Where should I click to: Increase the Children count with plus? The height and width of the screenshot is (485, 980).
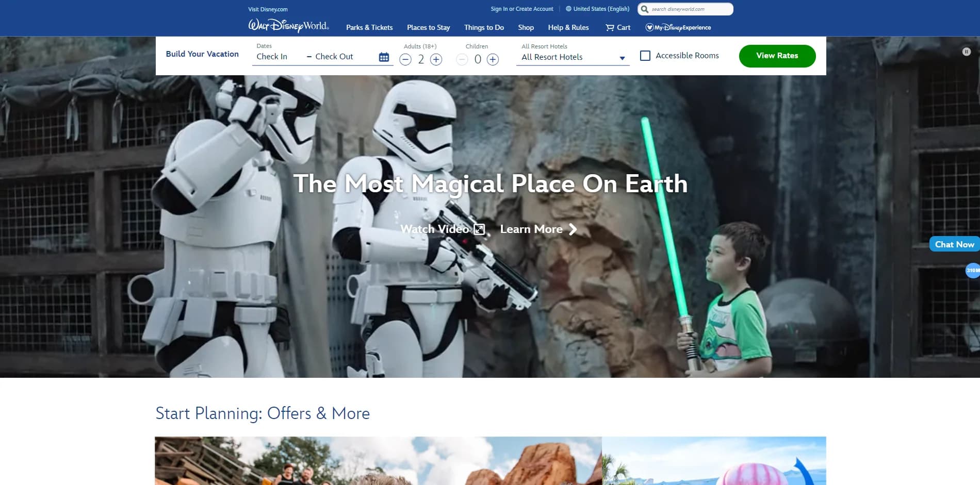(493, 59)
